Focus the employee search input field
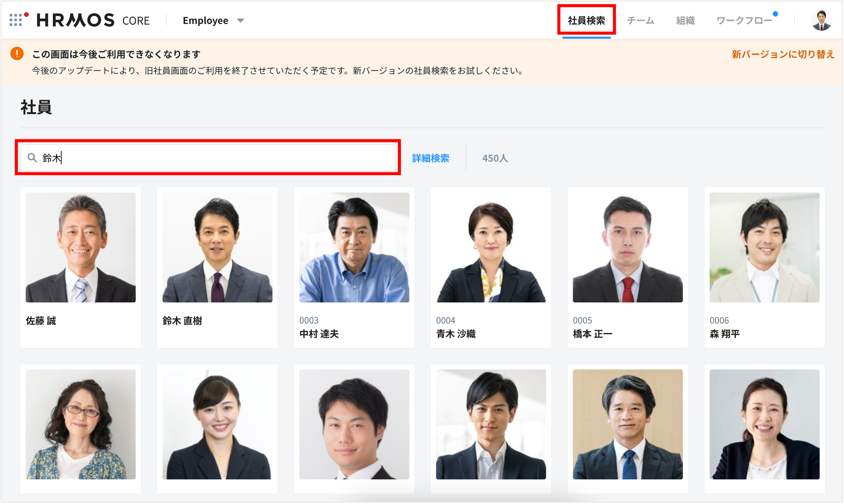The image size is (844, 504). coord(217,158)
